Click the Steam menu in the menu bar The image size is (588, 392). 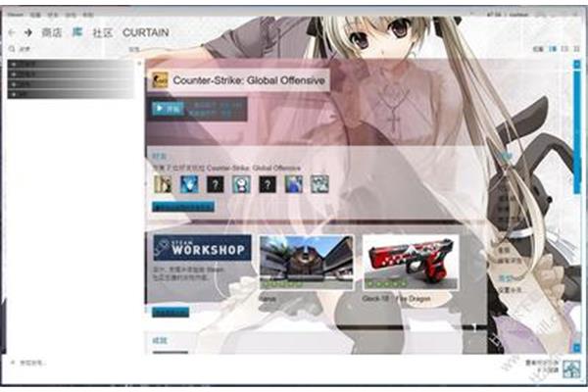click(16, 15)
